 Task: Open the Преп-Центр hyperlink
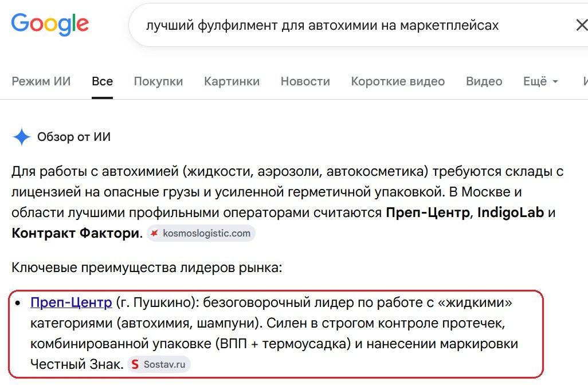[x=71, y=302]
